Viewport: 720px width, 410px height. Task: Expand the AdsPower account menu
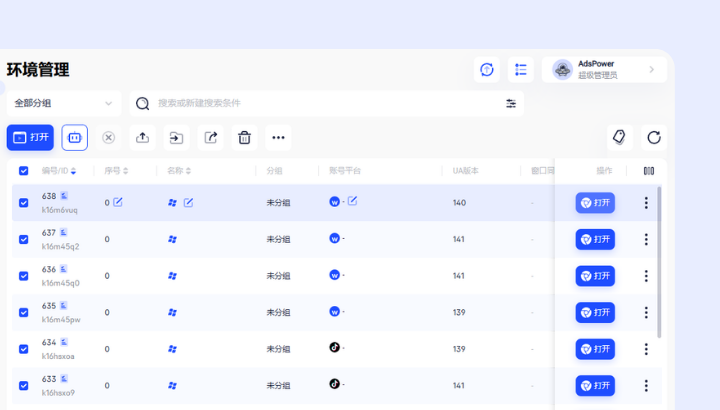tap(604, 70)
